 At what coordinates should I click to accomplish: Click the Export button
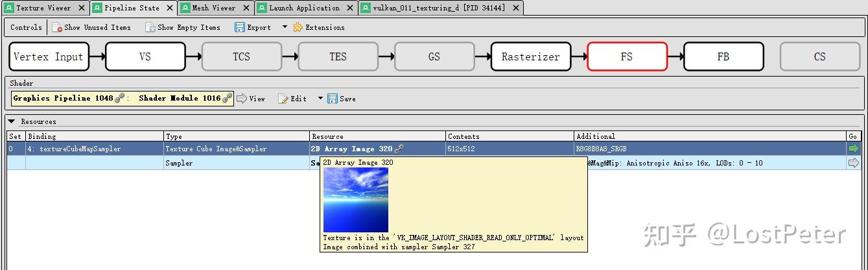click(x=253, y=27)
